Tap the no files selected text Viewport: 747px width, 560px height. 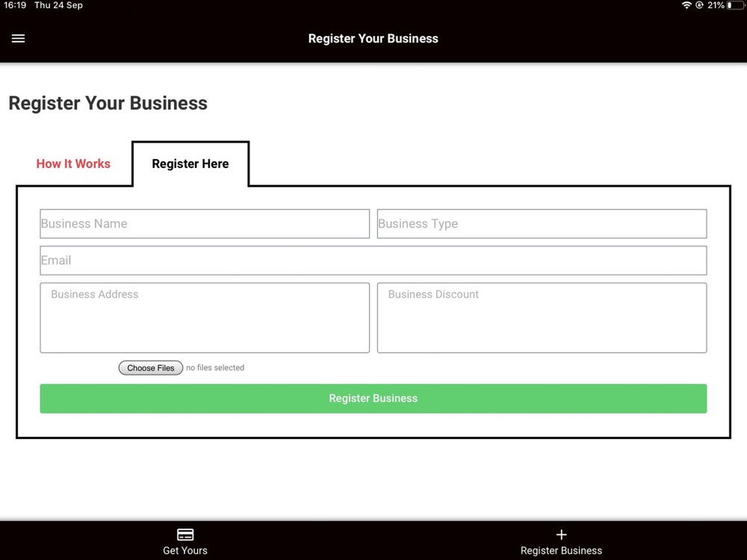coord(215,367)
